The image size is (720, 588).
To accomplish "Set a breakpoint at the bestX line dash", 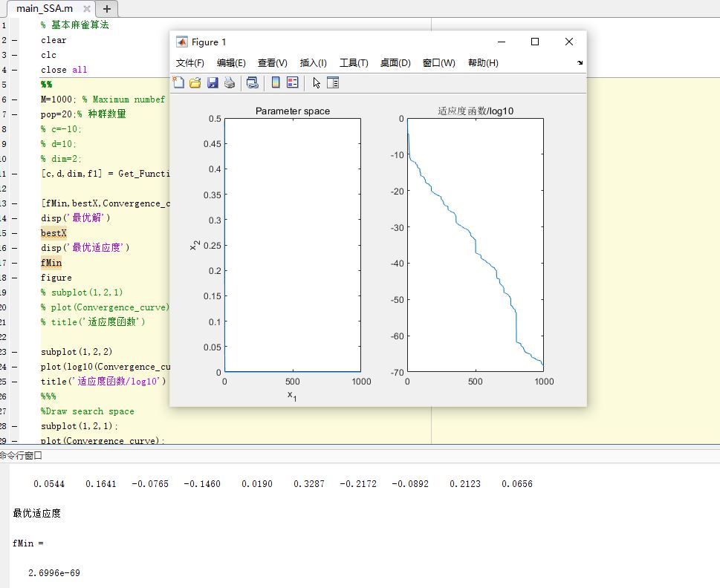I will (15, 233).
